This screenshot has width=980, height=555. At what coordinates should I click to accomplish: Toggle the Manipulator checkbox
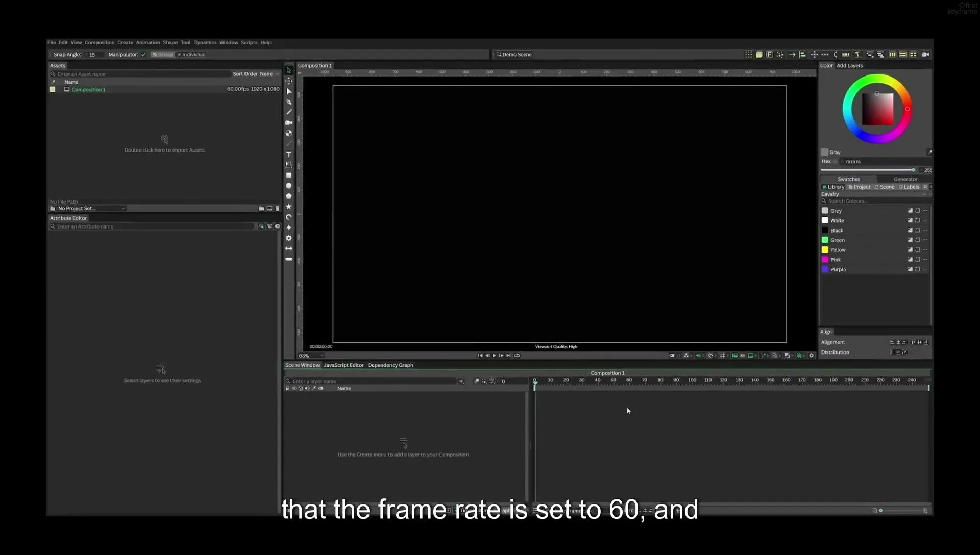[143, 55]
